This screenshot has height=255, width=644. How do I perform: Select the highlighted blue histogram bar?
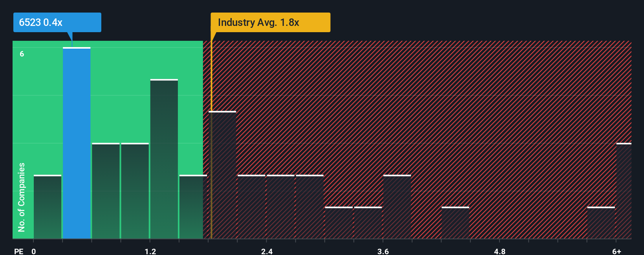coord(77,143)
